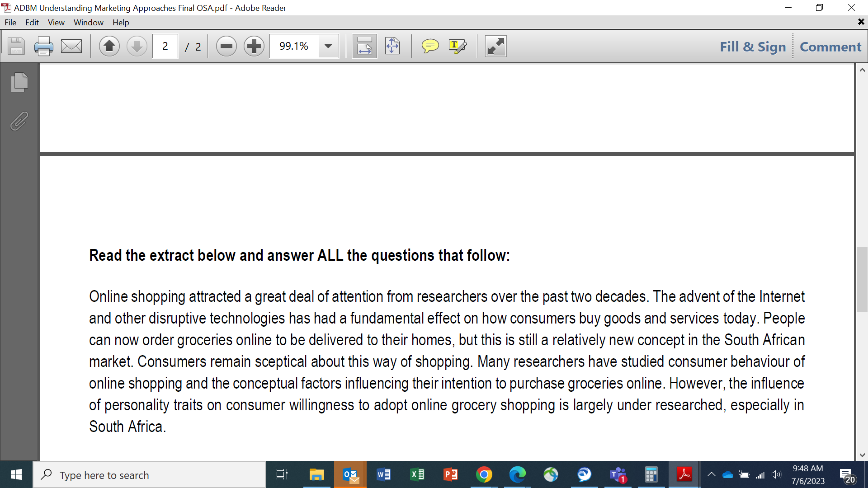This screenshot has width=868, height=488.
Task: Open the Windows Start menu
Action: click(x=16, y=474)
